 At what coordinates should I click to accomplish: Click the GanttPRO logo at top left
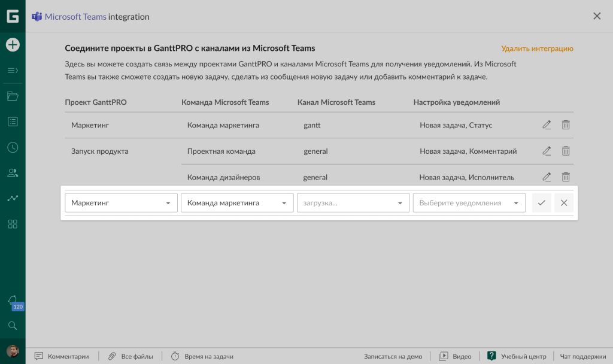point(12,16)
